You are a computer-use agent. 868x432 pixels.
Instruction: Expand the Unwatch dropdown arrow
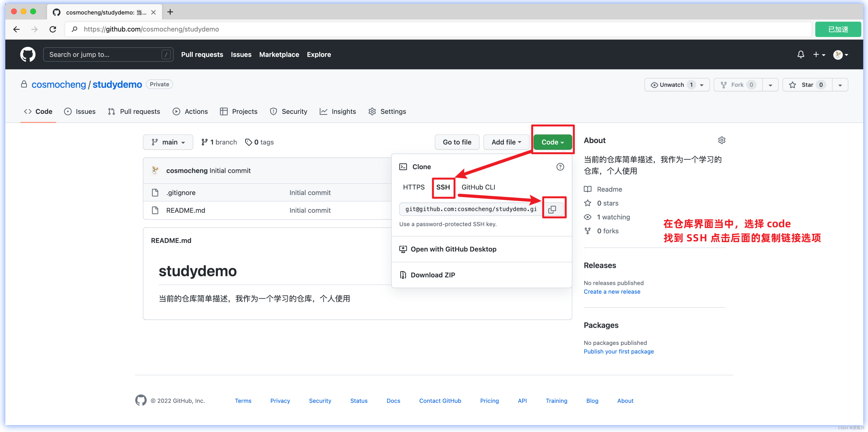pos(702,85)
